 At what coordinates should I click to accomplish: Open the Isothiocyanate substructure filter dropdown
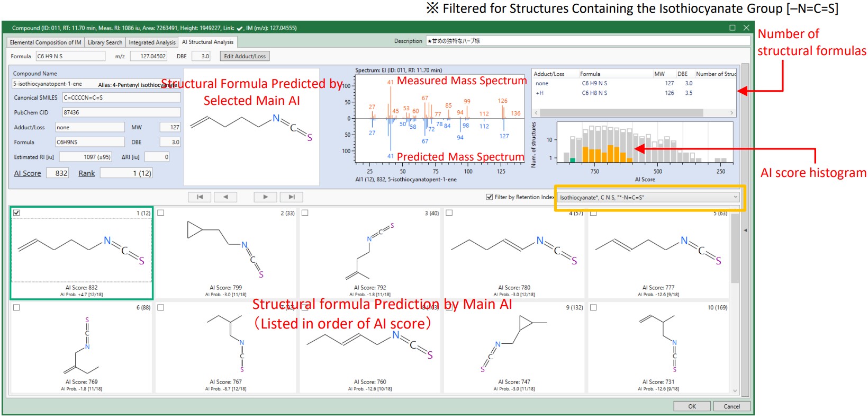click(735, 197)
